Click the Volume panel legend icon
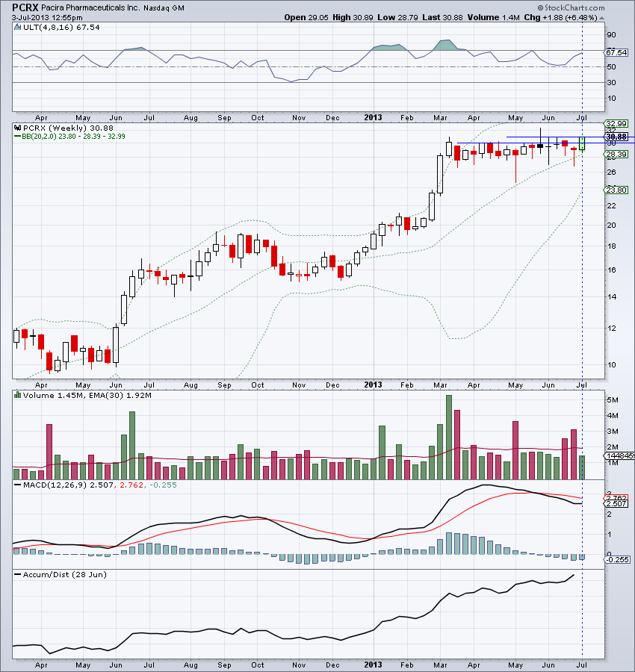The height and width of the screenshot is (672, 635). click(18, 394)
